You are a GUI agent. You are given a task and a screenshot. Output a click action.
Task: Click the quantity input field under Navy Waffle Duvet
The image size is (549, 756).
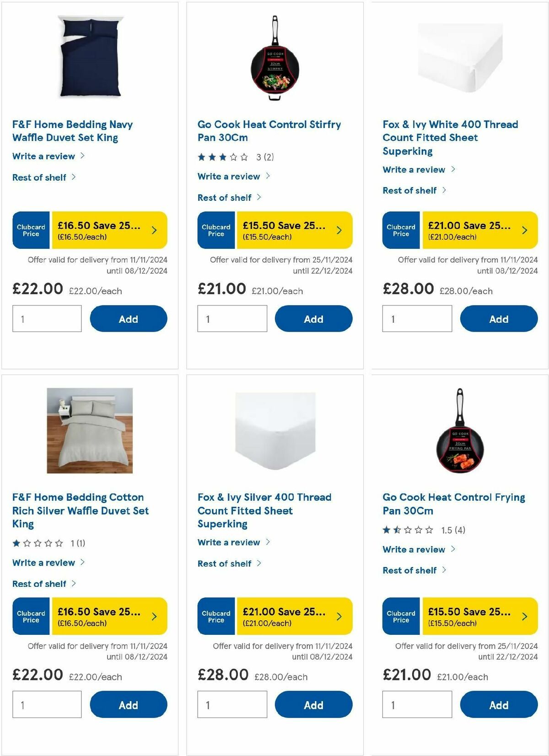coord(46,318)
